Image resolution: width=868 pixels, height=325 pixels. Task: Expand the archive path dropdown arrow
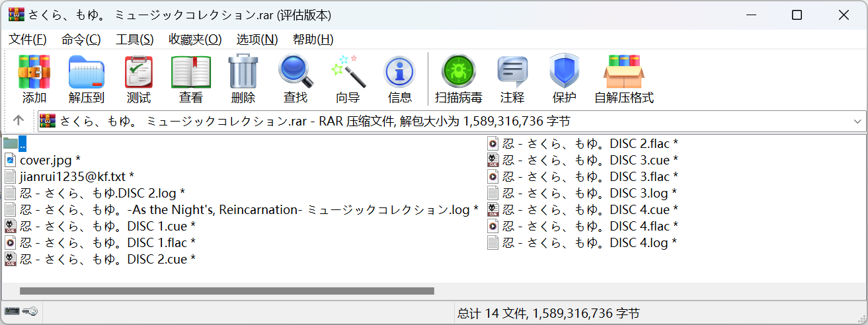[857, 122]
